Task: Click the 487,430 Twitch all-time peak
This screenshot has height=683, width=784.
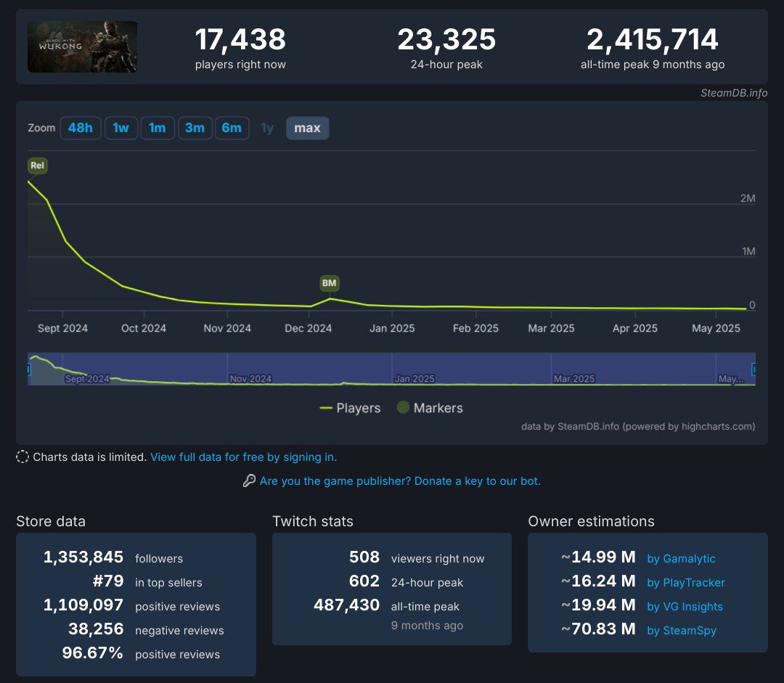Action: [346, 605]
